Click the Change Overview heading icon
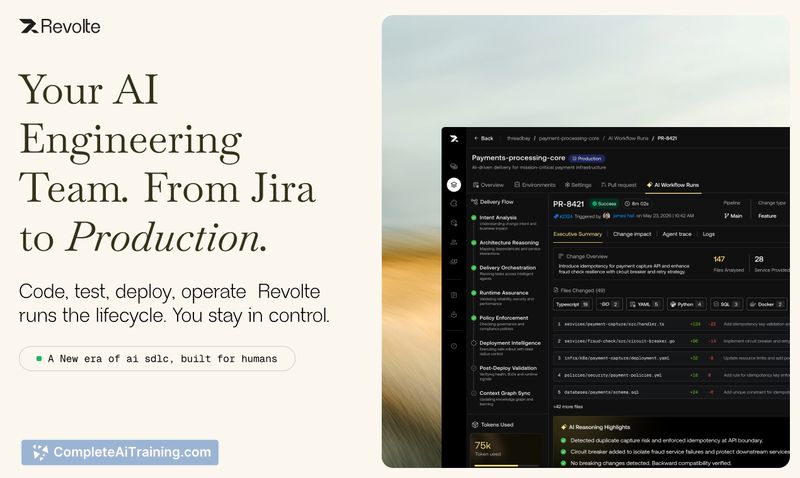The image size is (800, 478). click(561, 256)
